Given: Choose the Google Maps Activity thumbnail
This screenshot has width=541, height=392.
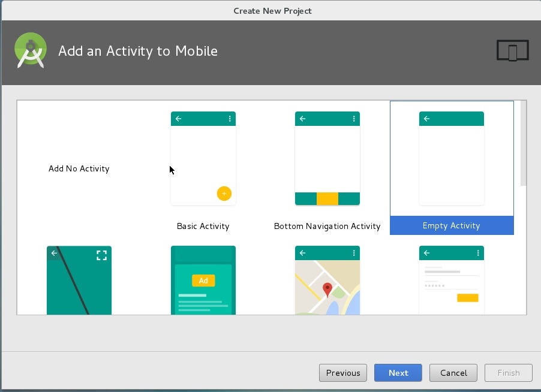Looking at the screenshot, I should (x=327, y=280).
